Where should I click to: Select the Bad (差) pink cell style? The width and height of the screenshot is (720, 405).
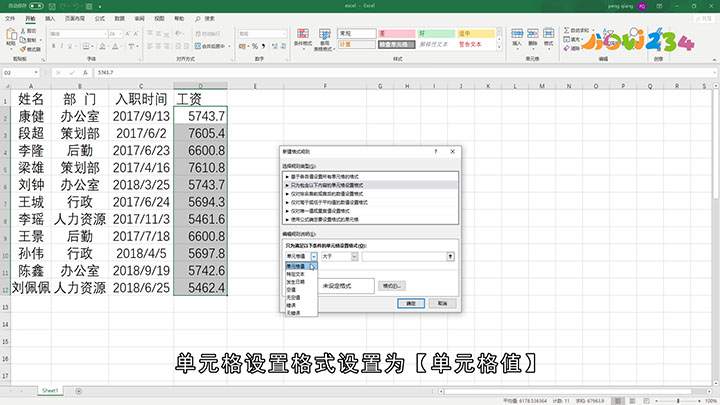[397, 34]
